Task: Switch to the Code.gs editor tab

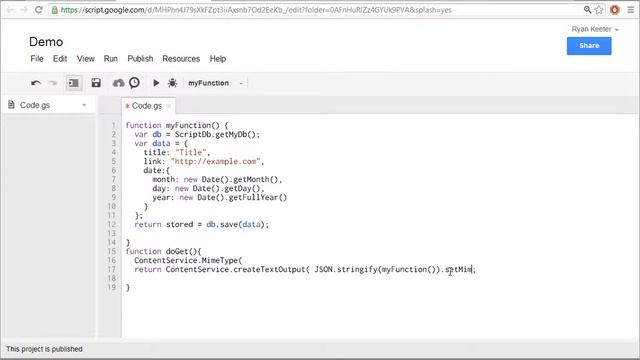Action: 147,106
